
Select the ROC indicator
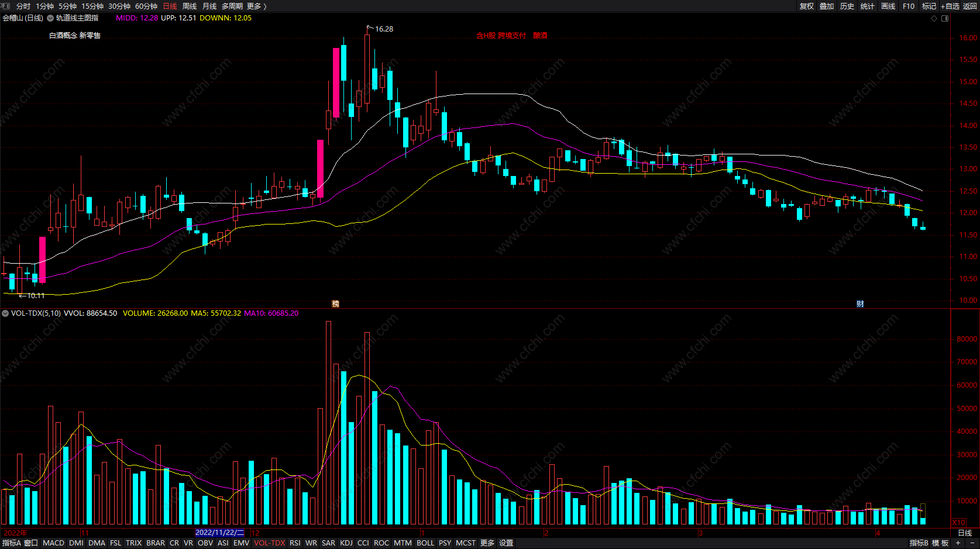381,543
